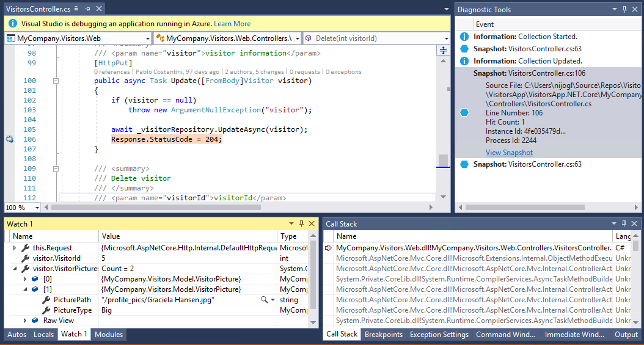Pin the Call Stack panel
This screenshot has height=345, width=644.
(x=624, y=223)
